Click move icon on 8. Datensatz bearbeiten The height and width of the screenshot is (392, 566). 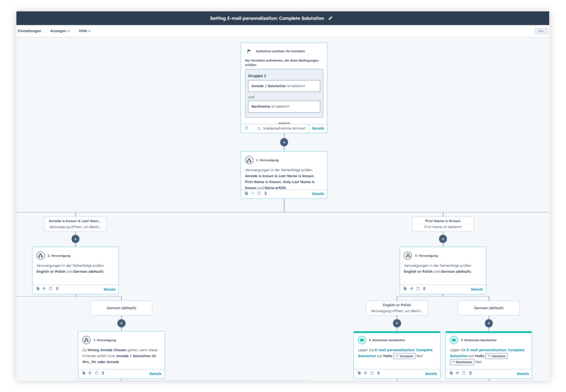365,373
